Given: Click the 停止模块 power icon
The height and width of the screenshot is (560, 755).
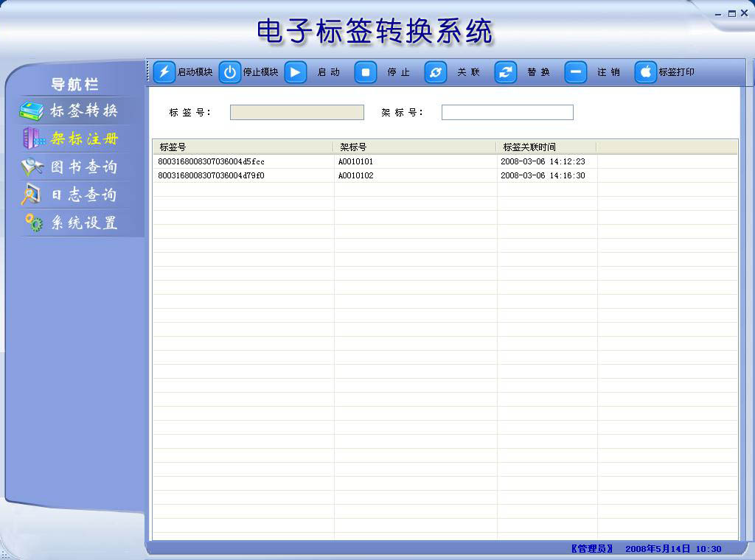Looking at the screenshot, I should click(x=230, y=72).
